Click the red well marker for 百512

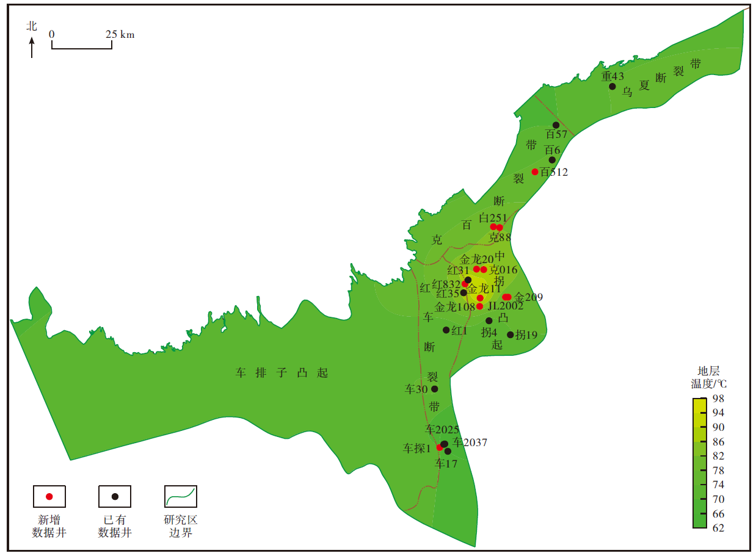[535, 171]
